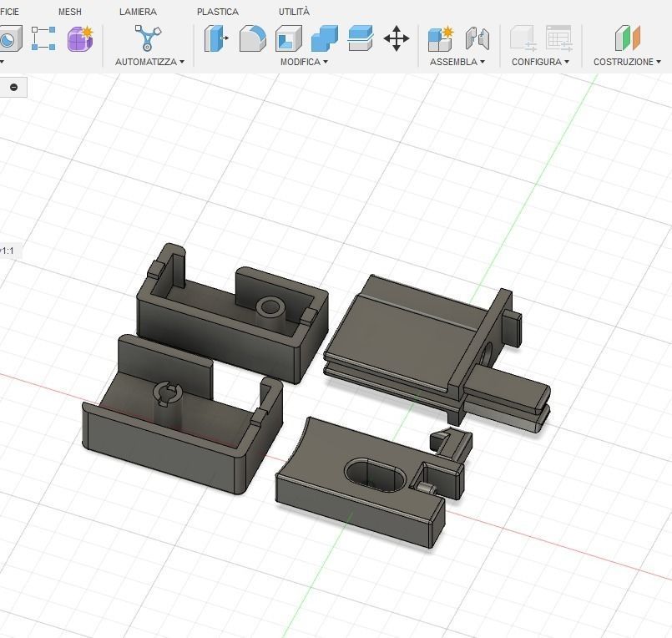This screenshot has width=672, height=638.
Task: Select the Fillet tool
Action: (252, 38)
